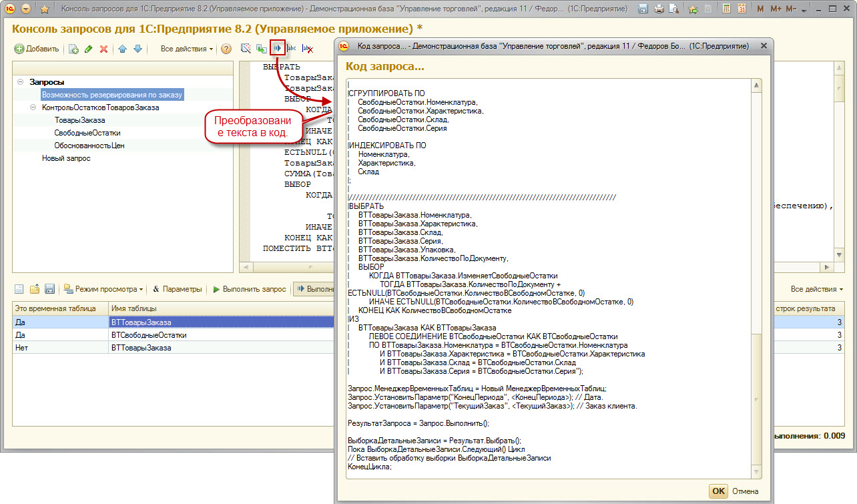The height and width of the screenshot is (504, 857).
Task: Select the Новый запрос tree item
Action: (66, 158)
